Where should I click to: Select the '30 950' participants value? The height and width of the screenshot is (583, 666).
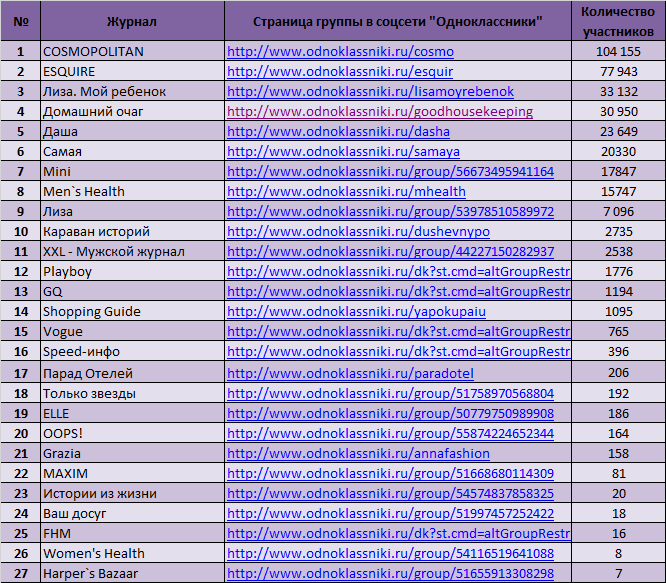618,112
